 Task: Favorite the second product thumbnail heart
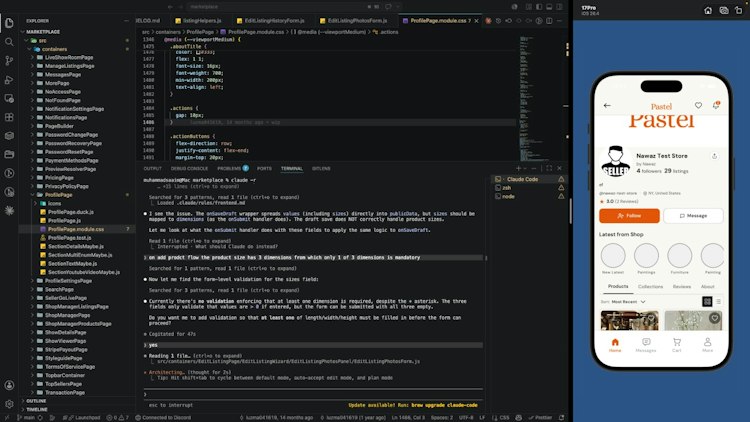point(715,318)
